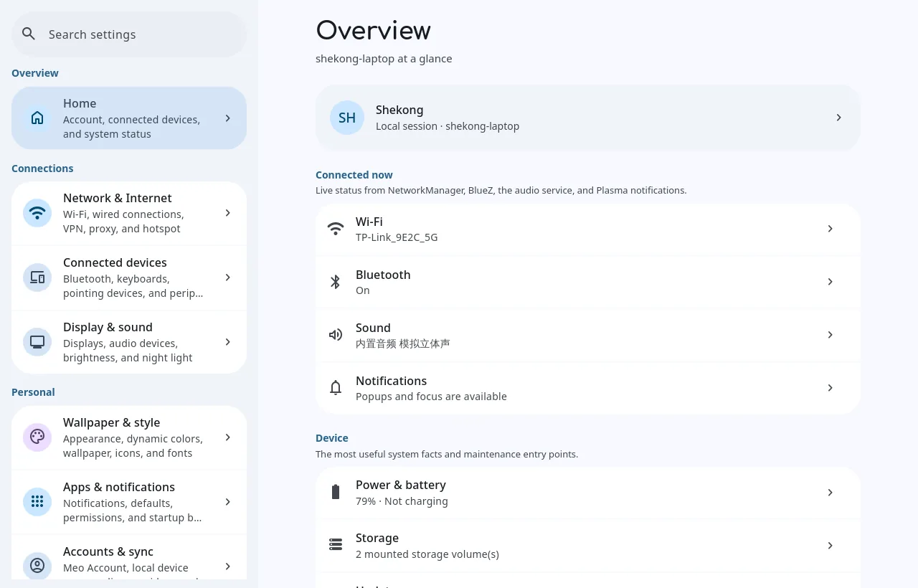The image size is (918, 588).
Task: Open the Notifications row chevron
Action: pyautogui.click(x=830, y=388)
